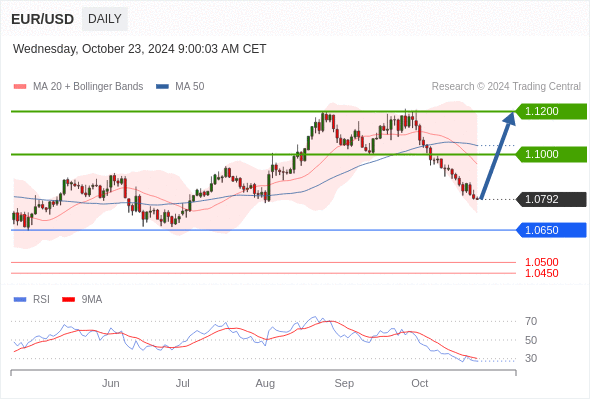Click the 'Research © 2024 Trading Central' credit

tap(506, 87)
